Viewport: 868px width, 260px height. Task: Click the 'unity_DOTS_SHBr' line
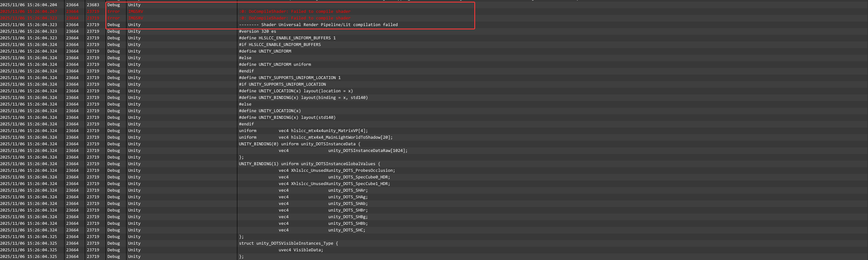point(323,210)
